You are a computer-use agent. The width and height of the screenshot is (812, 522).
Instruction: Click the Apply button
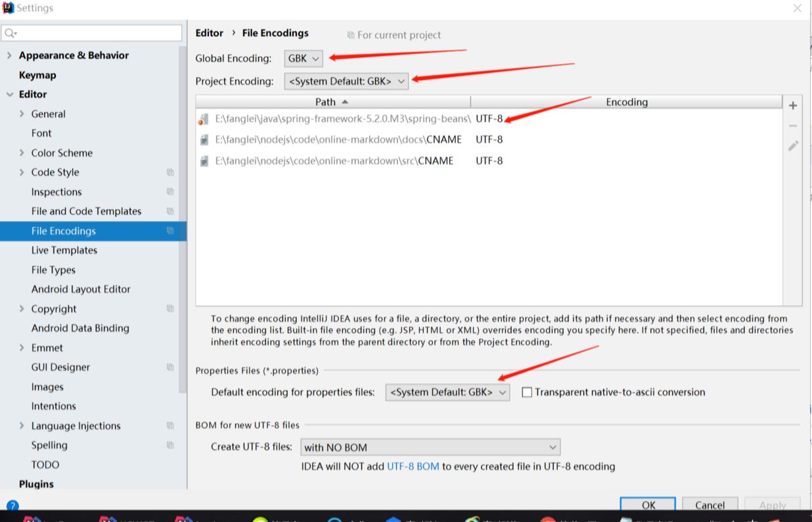pyautogui.click(x=773, y=504)
